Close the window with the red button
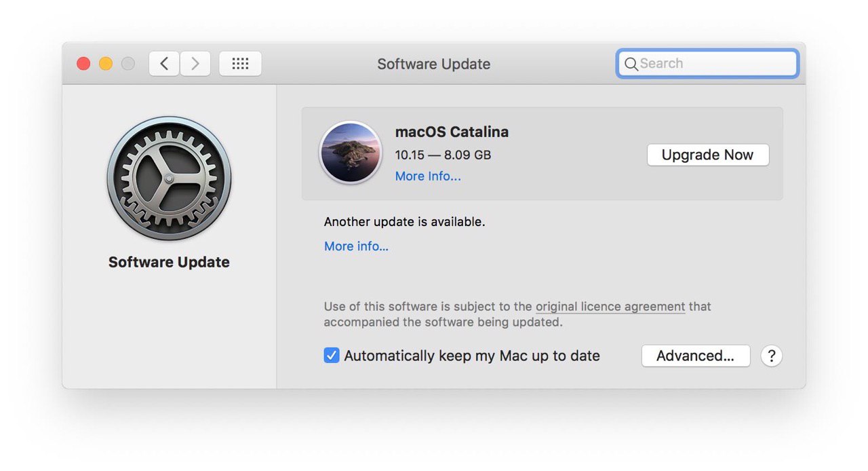 (x=83, y=64)
